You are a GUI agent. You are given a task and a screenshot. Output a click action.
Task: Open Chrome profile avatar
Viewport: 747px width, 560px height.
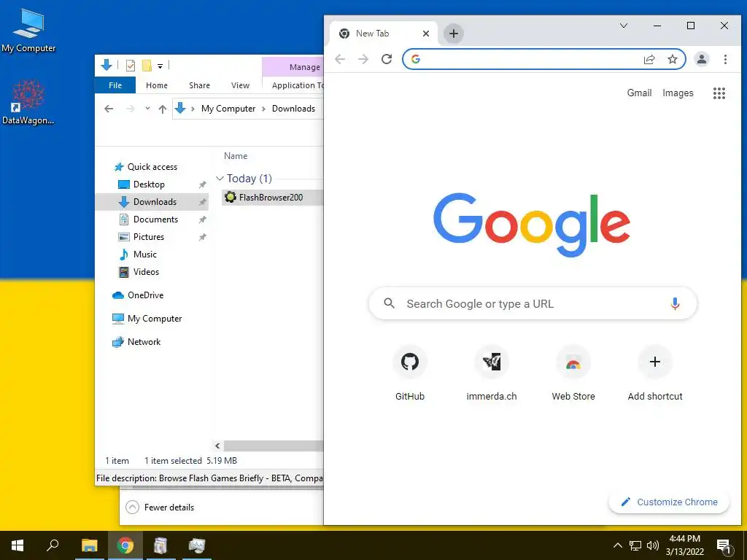click(x=702, y=59)
